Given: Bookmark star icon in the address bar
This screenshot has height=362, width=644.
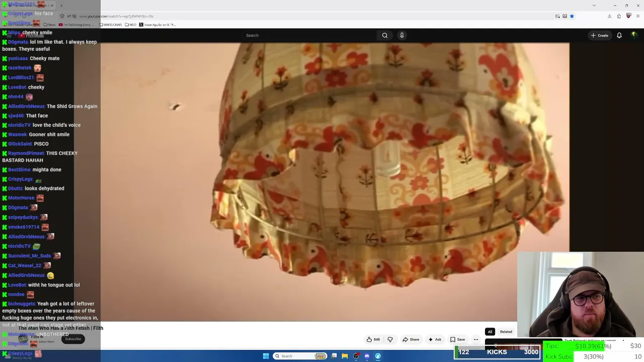Looking at the screenshot, I should pos(572,16).
